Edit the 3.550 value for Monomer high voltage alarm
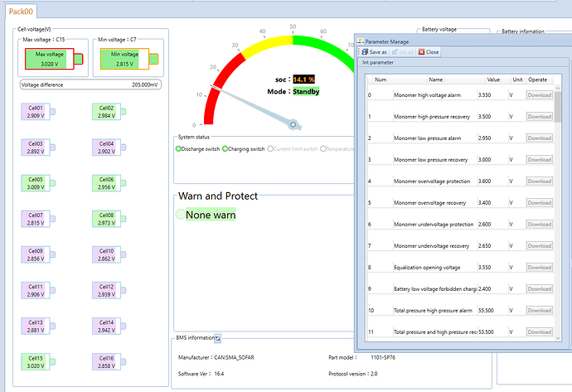This screenshot has width=572, height=392. click(x=493, y=95)
